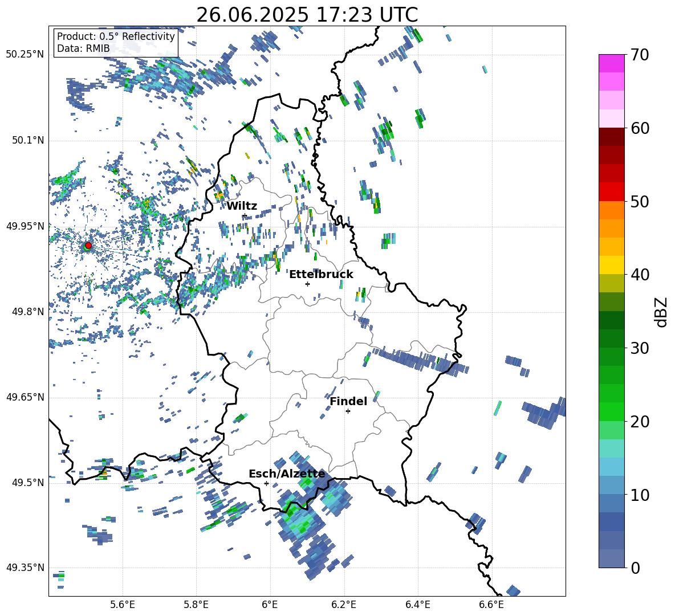
Task: Click the title 26.06.2025 17:23 UTC
Action: pyautogui.click(x=307, y=15)
